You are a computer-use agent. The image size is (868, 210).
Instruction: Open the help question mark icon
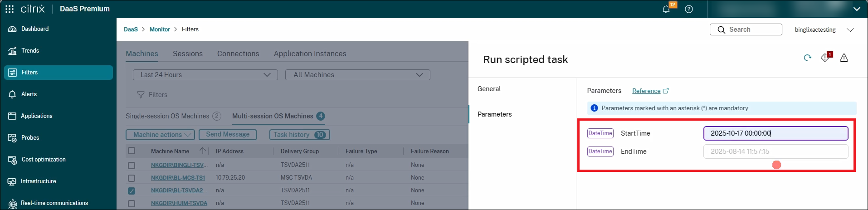coord(689,9)
